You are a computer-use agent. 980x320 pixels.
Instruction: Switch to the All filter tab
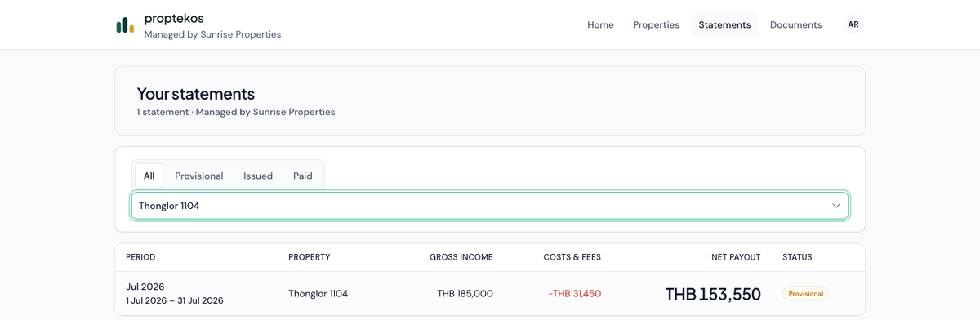(x=149, y=176)
